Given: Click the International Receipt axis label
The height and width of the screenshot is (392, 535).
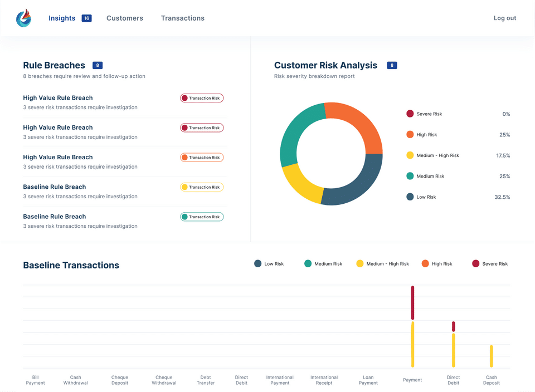Looking at the screenshot, I should [324, 380].
